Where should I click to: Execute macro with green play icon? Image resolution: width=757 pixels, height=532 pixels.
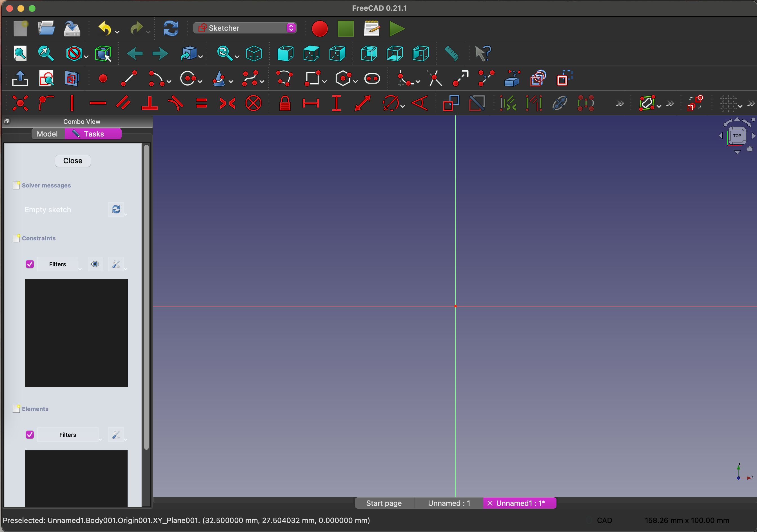[x=397, y=29]
